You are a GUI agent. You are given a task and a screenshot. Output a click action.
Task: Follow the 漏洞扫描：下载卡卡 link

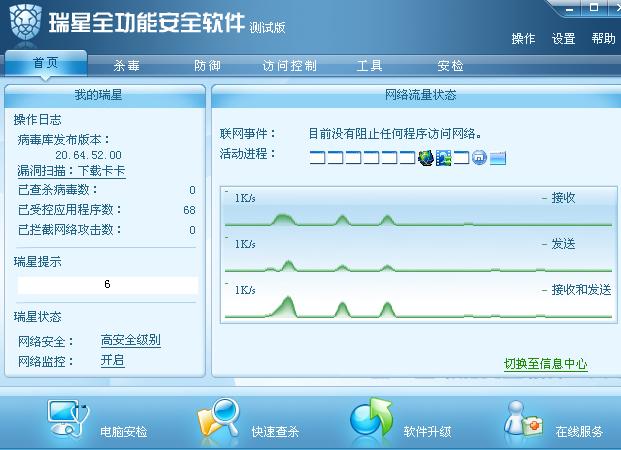pyautogui.click(x=71, y=171)
